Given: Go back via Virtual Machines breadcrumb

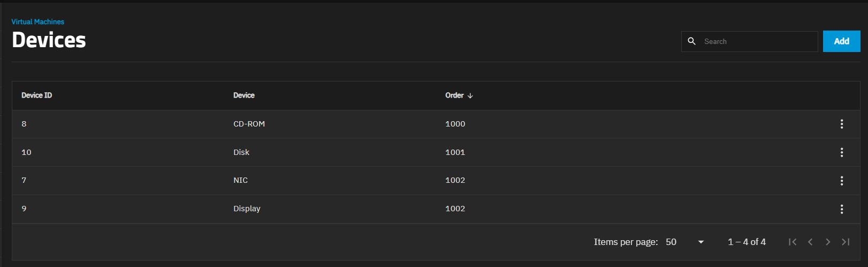Looking at the screenshot, I should 37,22.
